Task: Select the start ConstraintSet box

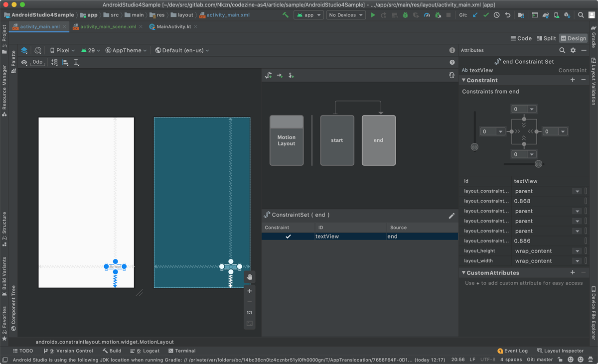Action: point(337,140)
